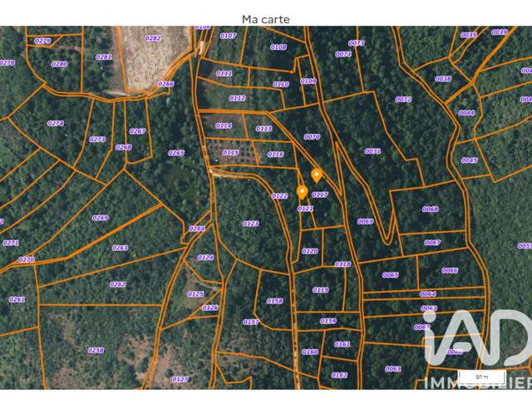Select parcel label 0126
The width and height of the screenshot is (532, 399).
click(x=210, y=308)
